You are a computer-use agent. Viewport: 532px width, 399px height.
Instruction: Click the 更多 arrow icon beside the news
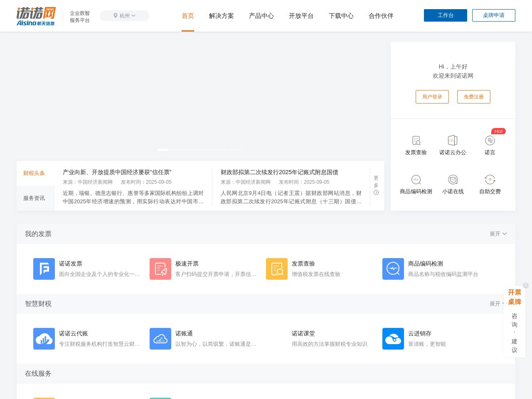pos(376,192)
